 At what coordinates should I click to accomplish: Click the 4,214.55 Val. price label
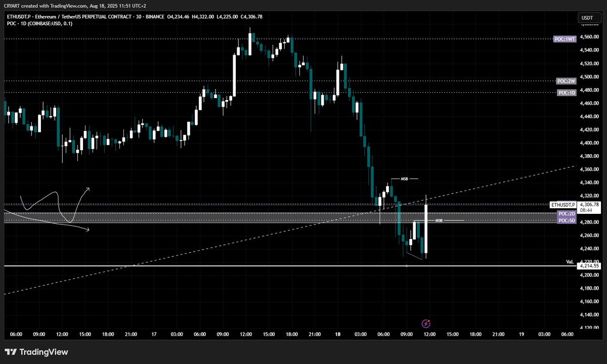pos(589,265)
